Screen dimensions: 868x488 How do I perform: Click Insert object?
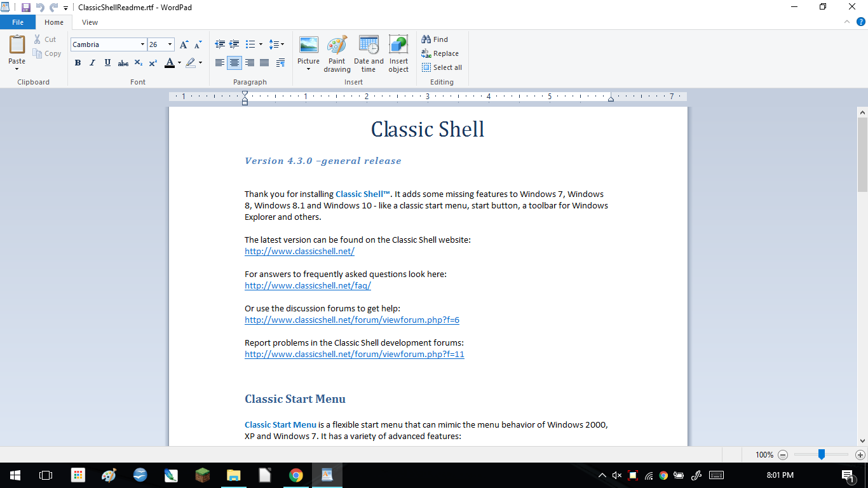click(x=398, y=54)
